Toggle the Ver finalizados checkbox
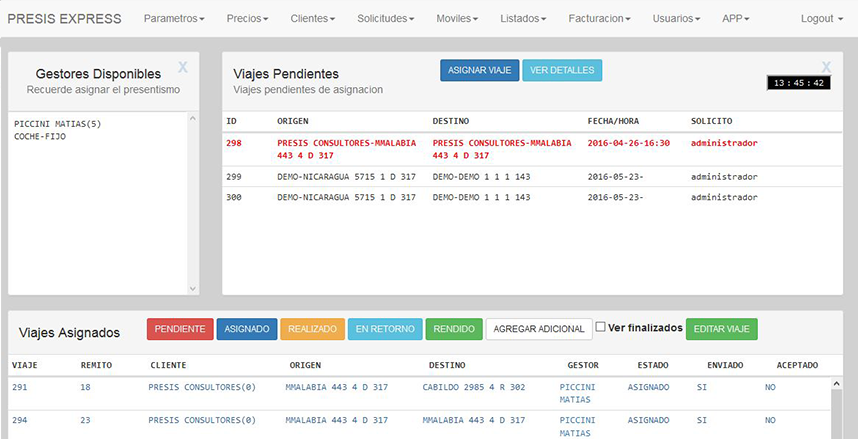The width and height of the screenshot is (858, 439). coord(600,327)
